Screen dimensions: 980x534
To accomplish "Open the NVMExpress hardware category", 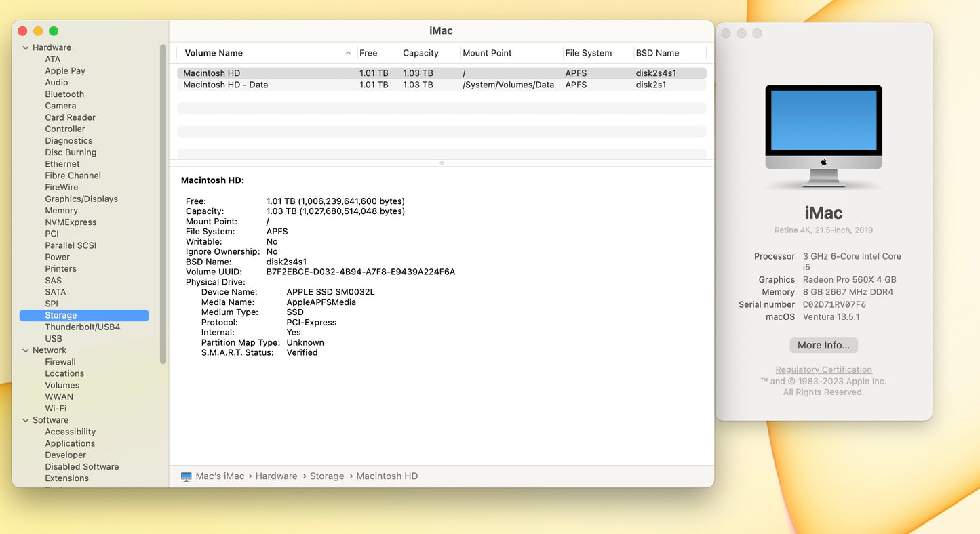I will coord(71,222).
